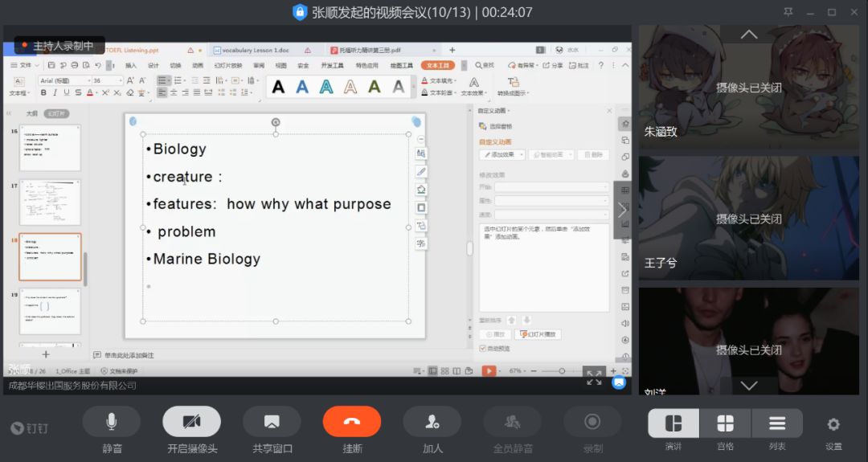Screen dimensions: 868x462
Task: Click the 分享 share button
Action: (x=552, y=65)
